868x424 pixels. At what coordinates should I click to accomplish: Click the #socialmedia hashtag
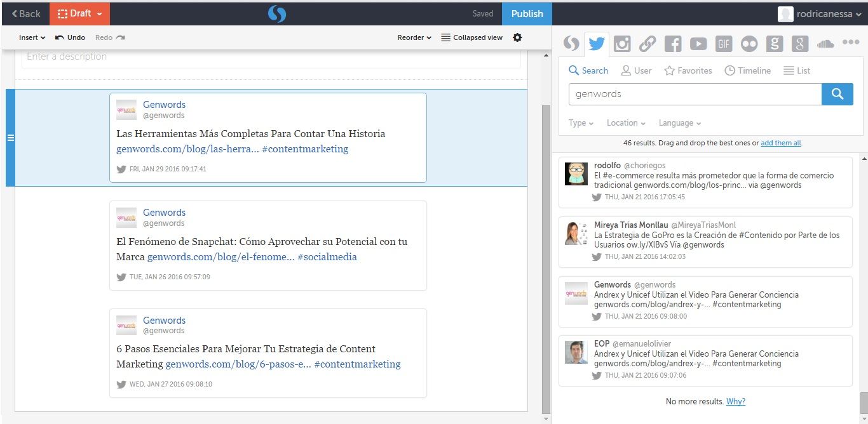click(x=327, y=257)
